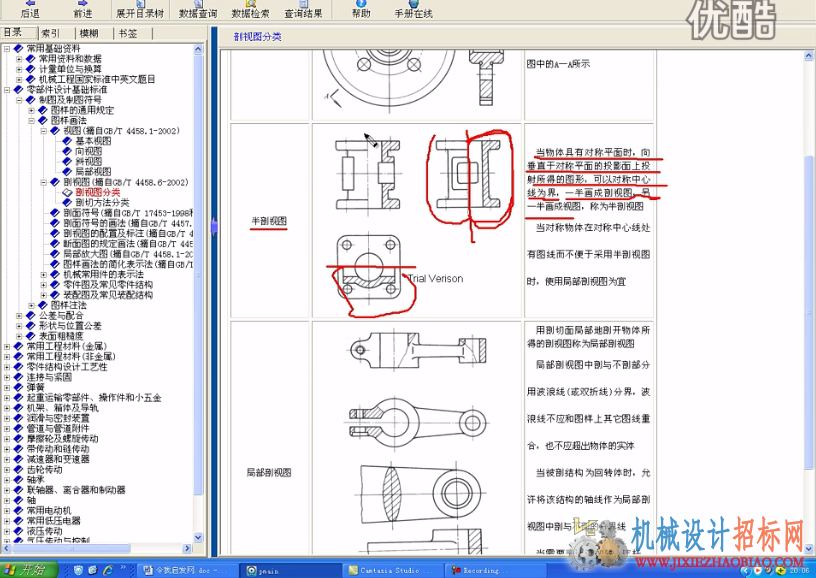The height and width of the screenshot is (578, 816).
Task: Click the tree panel scroll-down arrow
Action: (x=198, y=537)
